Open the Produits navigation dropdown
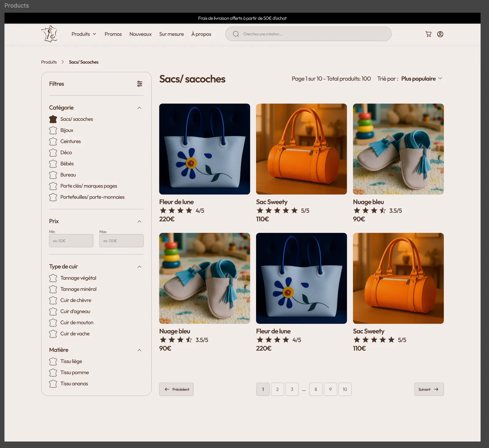The height and width of the screenshot is (448, 489). click(x=83, y=34)
